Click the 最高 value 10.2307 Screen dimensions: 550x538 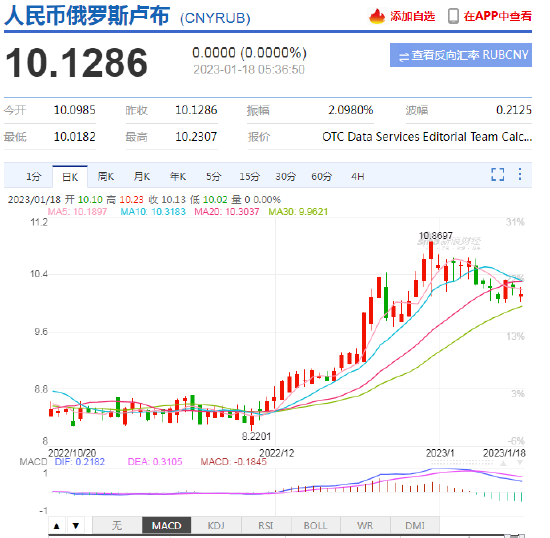click(196, 137)
